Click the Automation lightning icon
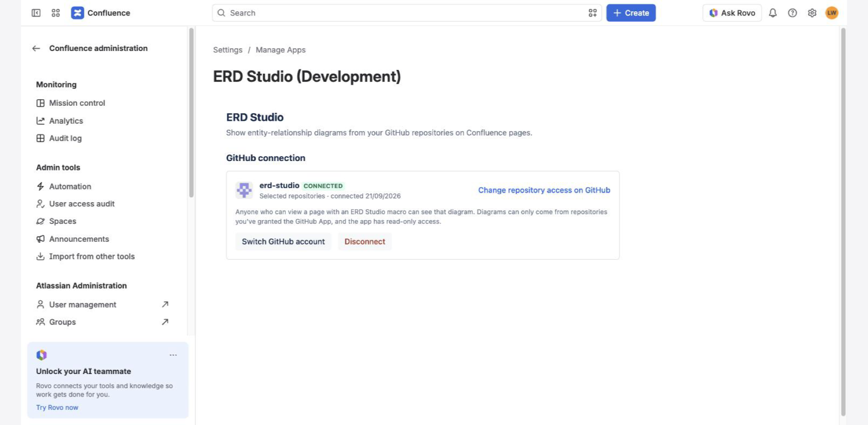The image size is (868, 425). coord(41,187)
